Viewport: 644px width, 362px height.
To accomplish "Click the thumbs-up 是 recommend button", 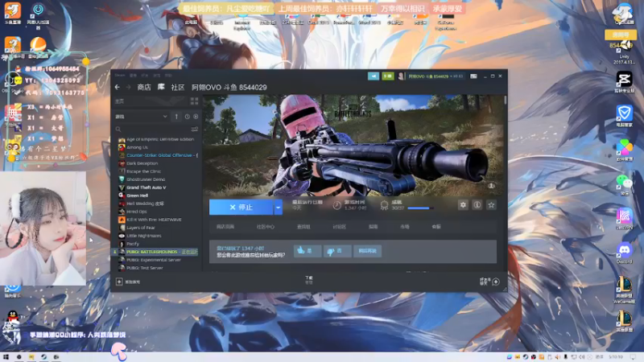I will (308, 251).
